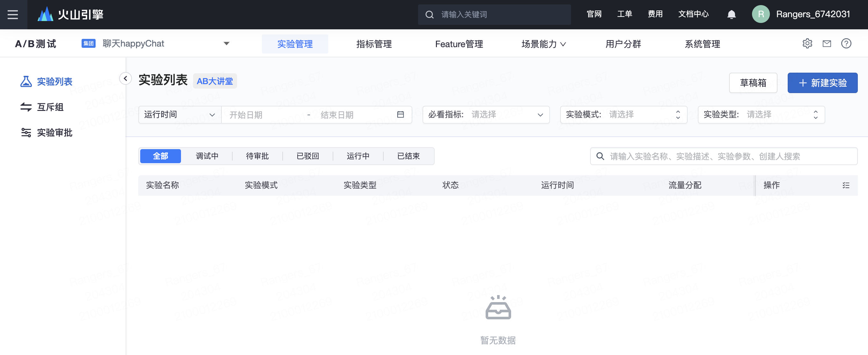
Task: Open the 草稿箱 button
Action: tap(753, 83)
